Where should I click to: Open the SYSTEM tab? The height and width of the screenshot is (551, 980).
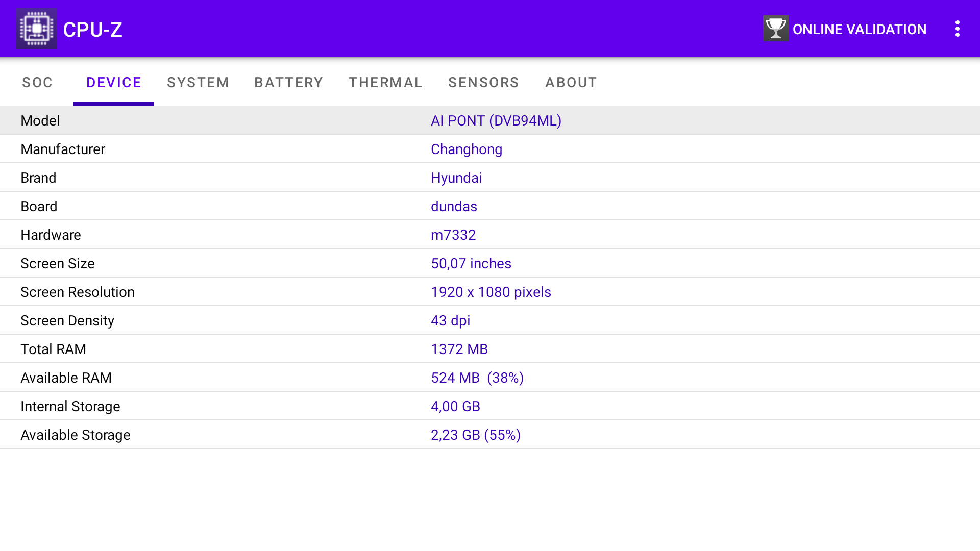[198, 83]
